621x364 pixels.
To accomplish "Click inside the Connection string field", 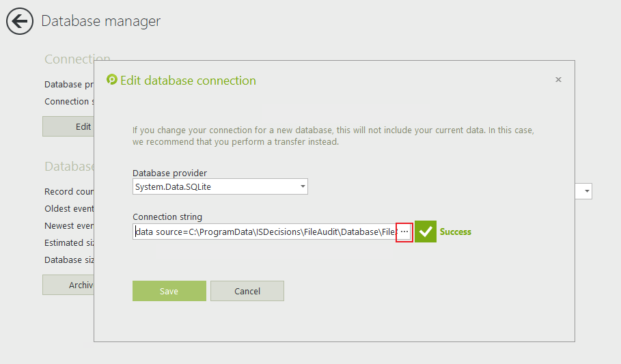I will point(263,232).
